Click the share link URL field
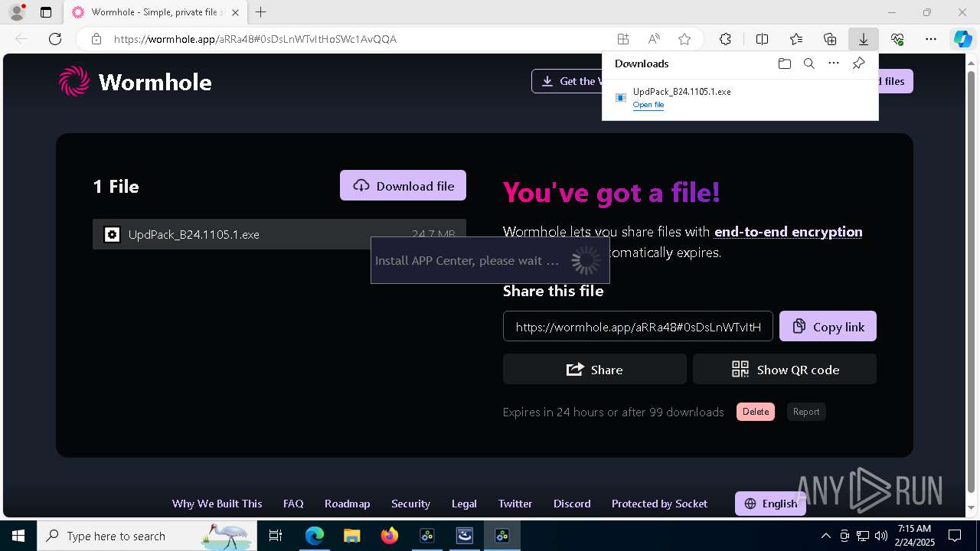This screenshot has width=980, height=551. (638, 326)
